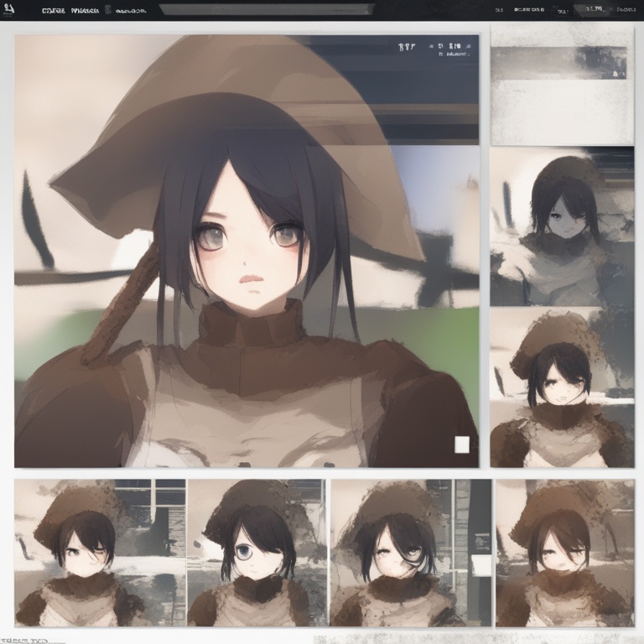
Task: Focus the search bar in the header
Action: click(x=267, y=9)
